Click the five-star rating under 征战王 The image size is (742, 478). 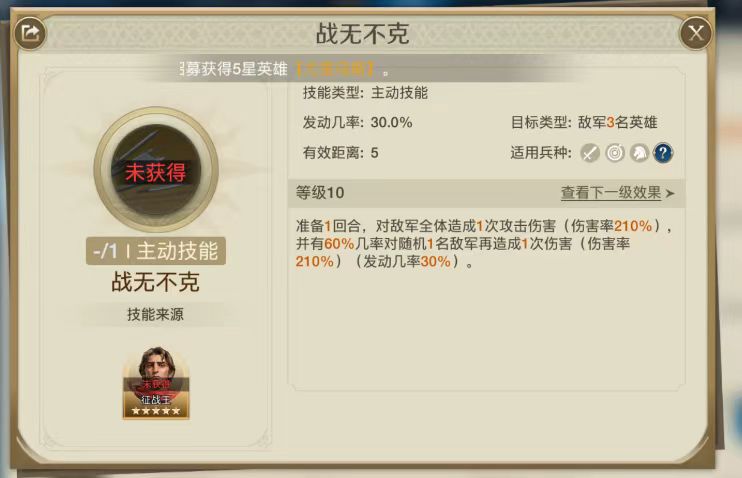[156, 411]
